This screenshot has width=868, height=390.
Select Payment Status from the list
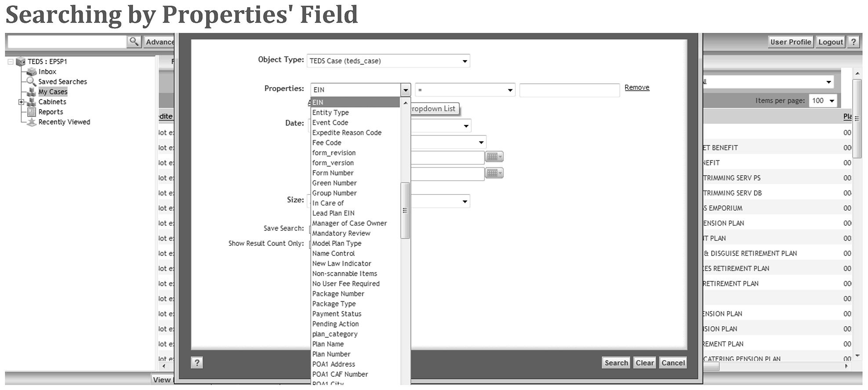[x=337, y=314]
